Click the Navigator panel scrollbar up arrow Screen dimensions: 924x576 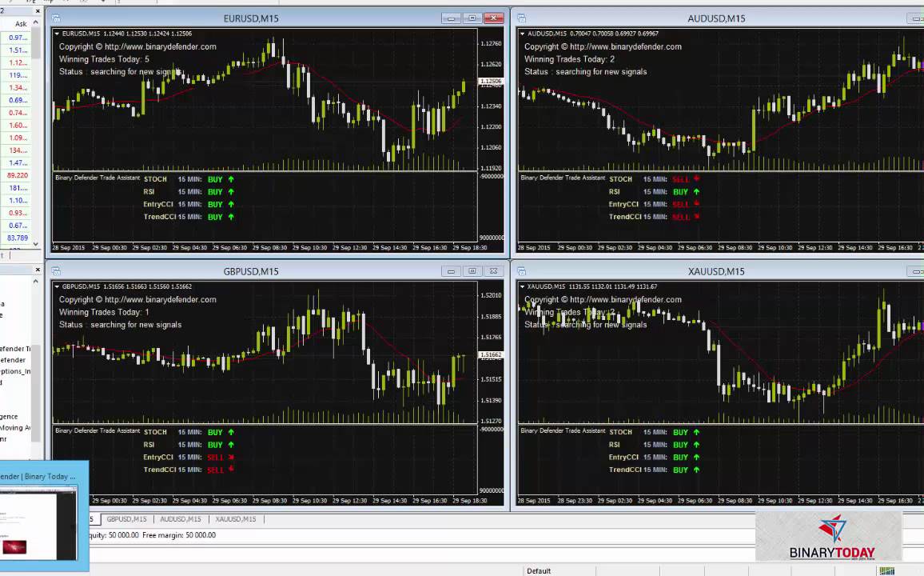[x=35, y=282]
